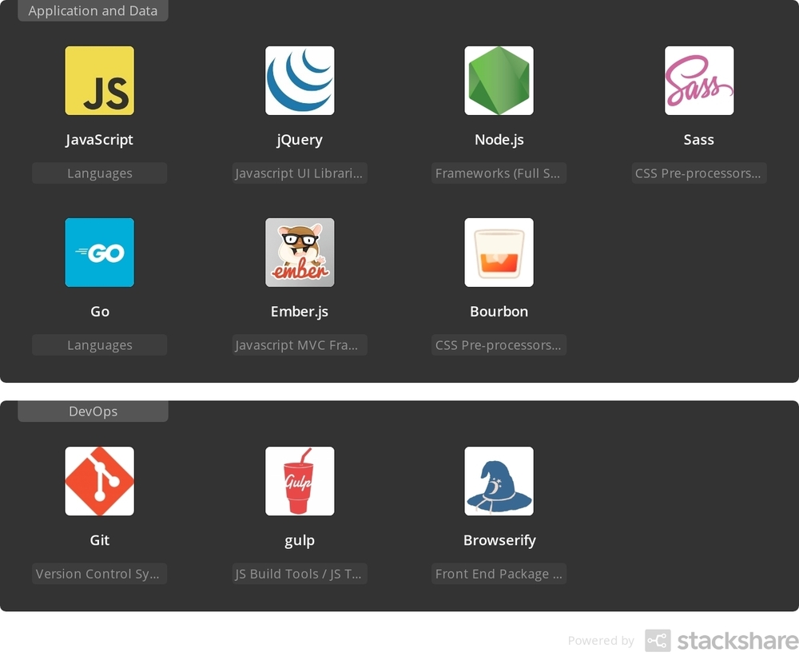The height and width of the screenshot is (672, 799).
Task: Select the Frameworks tag under Node.js
Action: click(499, 173)
